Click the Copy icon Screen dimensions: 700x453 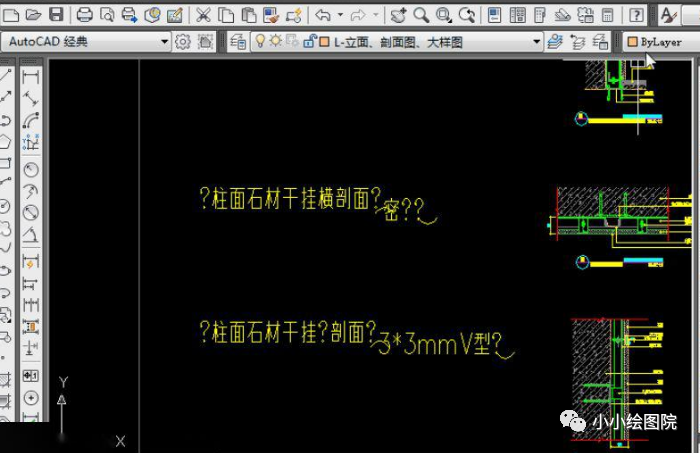click(x=226, y=16)
